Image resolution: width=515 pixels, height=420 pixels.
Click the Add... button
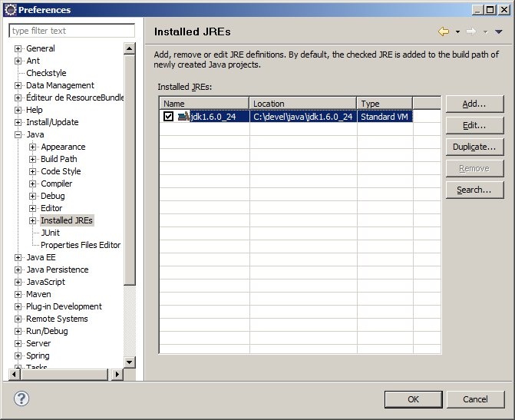474,104
